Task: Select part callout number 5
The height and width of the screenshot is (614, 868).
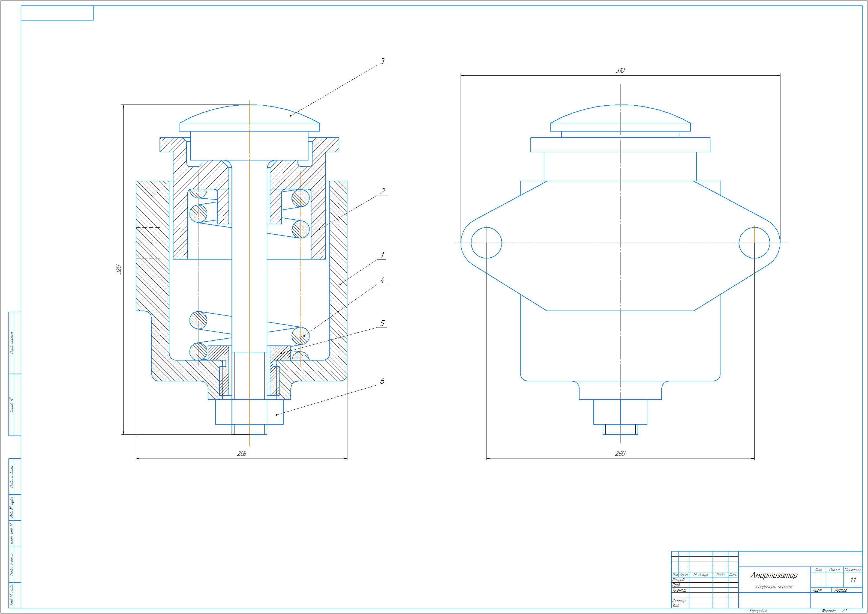Action: pos(382,323)
